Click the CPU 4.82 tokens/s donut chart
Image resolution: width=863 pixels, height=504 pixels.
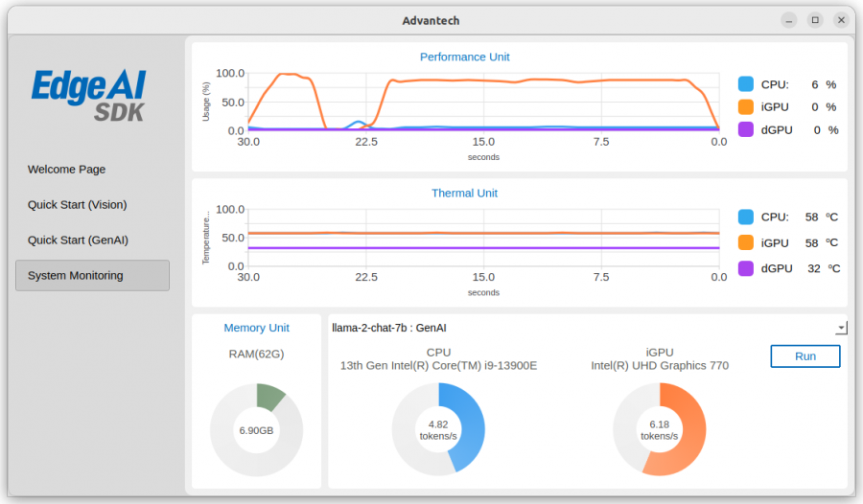[x=438, y=429]
